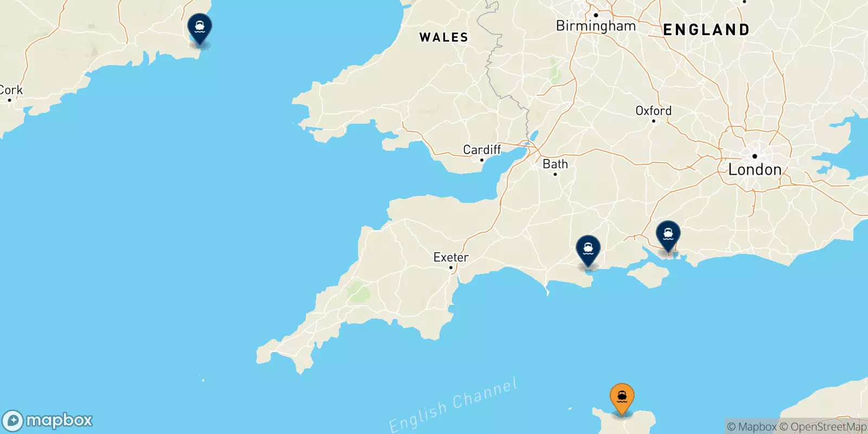Viewport: 868px width, 434px height.
Task: Click the Bath city label
Action: coord(555,164)
